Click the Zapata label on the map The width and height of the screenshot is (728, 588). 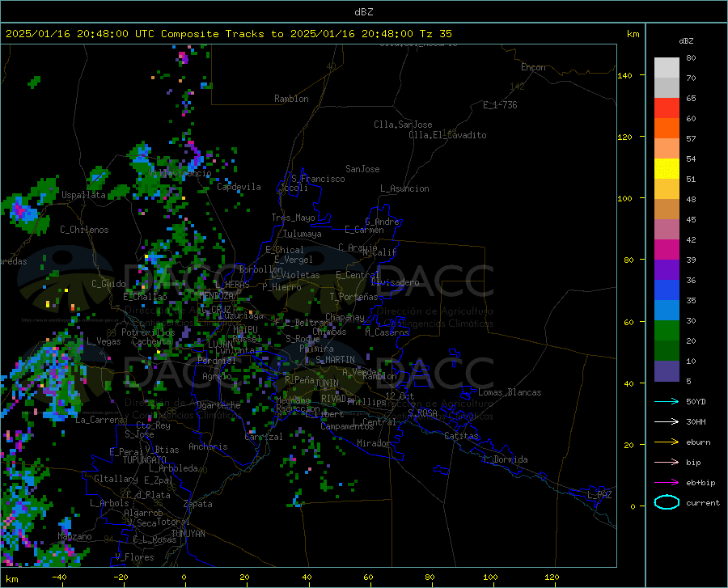198,504
